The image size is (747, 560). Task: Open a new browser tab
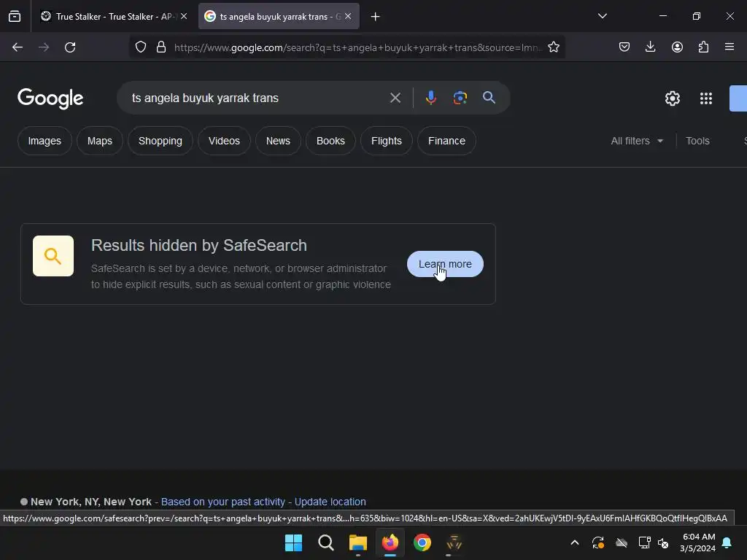click(376, 17)
